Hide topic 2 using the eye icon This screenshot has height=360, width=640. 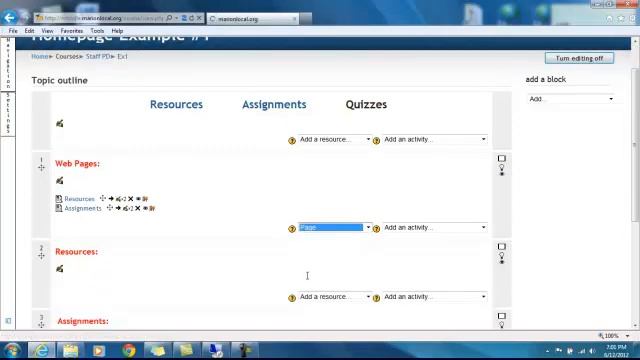pyautogui.click(x=502, y=262)
